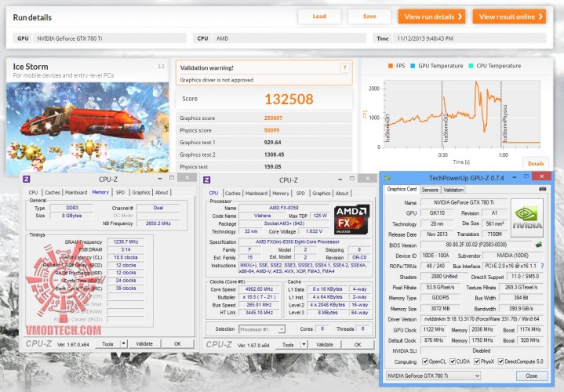Click the validation warning help question mark
The image size is (564, 392).
pos(344,67)
